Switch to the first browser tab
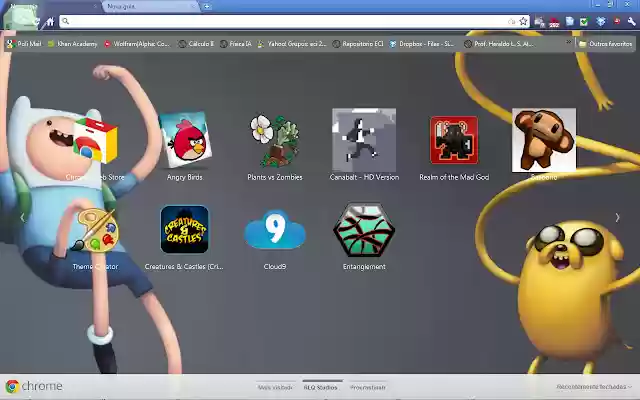The width and height of the screenshot is (640, 400). (x=51, y=7)
